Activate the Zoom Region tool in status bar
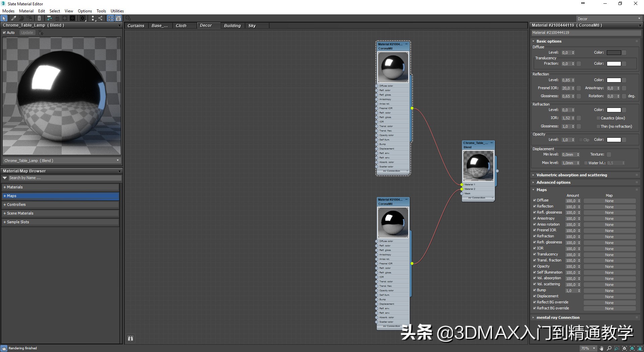 point(617,348)
